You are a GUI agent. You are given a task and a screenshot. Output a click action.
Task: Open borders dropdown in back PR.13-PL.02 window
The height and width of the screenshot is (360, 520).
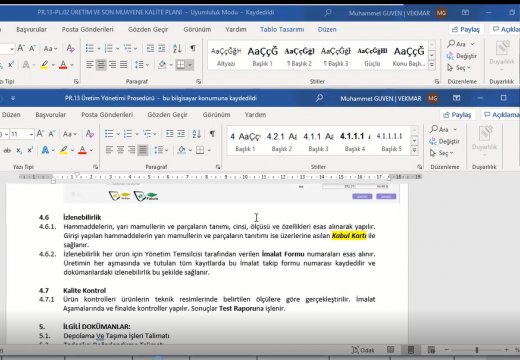point(190,65)
